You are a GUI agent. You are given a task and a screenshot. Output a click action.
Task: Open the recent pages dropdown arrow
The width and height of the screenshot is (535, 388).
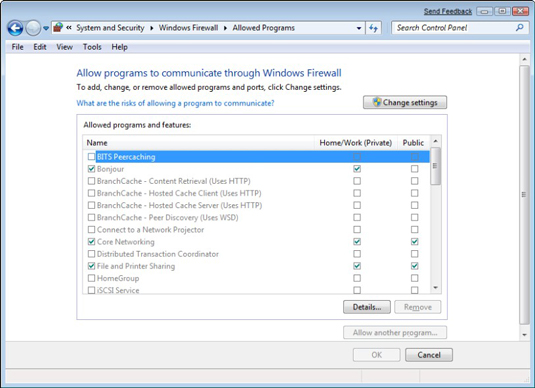(46, 28)
